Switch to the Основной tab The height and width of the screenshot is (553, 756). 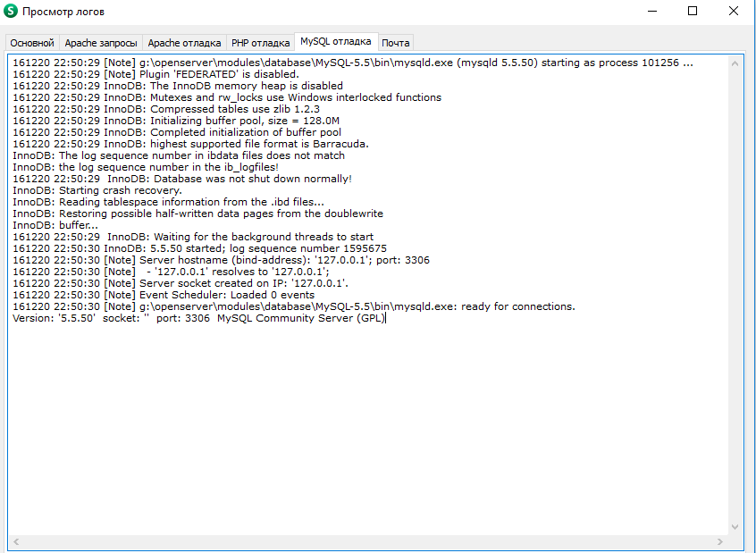32,43
